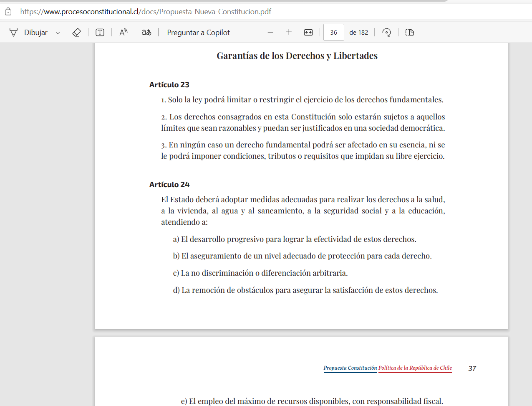Start the read aloud feature

click(x=124, y=33)
